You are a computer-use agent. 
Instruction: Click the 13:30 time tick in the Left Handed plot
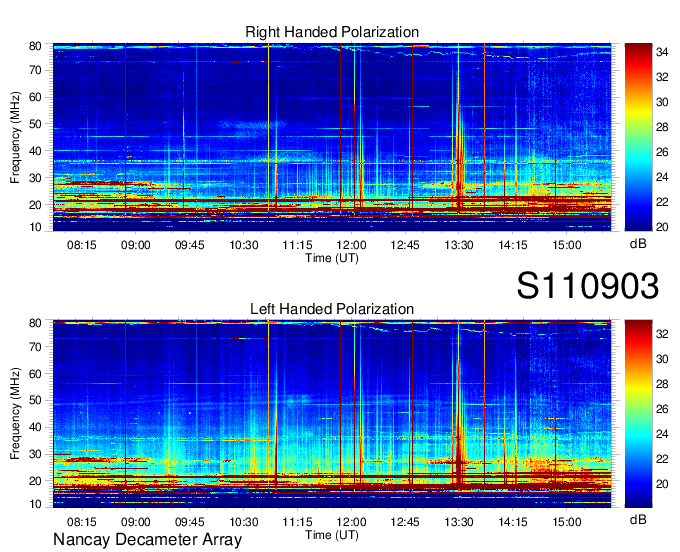coord(459,522)
